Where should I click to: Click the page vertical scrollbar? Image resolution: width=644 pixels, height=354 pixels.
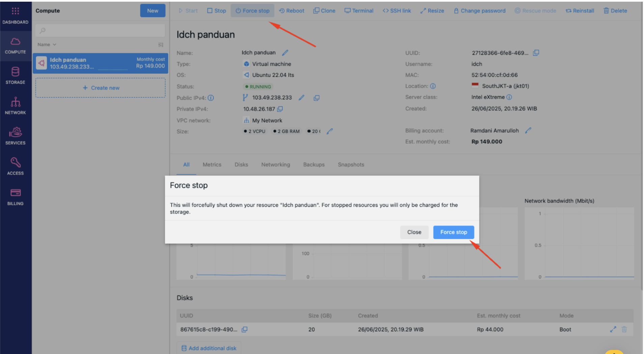pyautogui.click(x=642, y=145)
